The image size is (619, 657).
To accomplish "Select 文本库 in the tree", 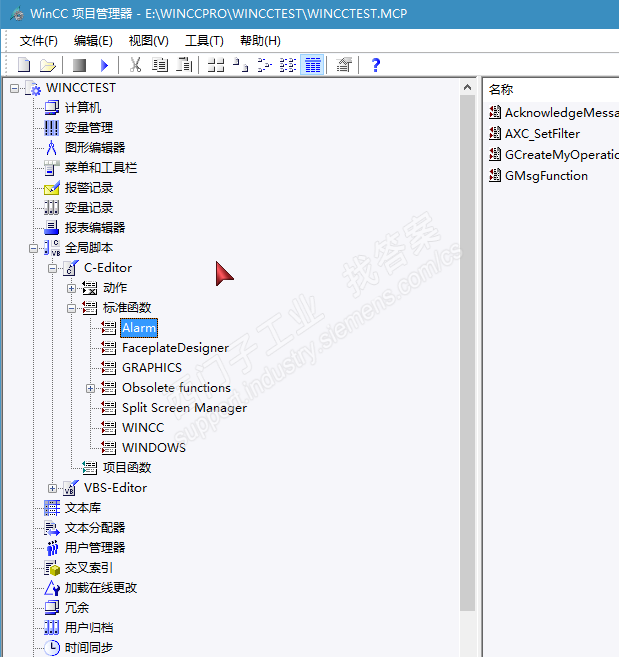I will tap(83, 508).
